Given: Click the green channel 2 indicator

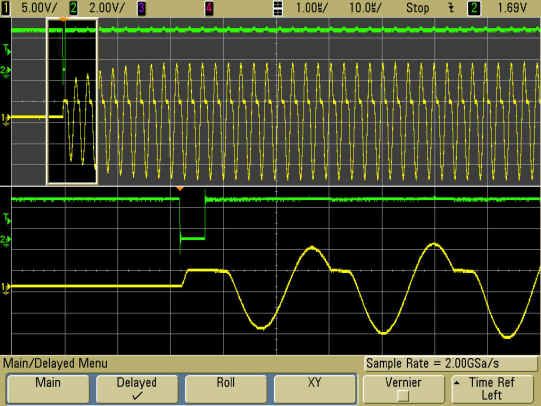Looking at the screenshot, I should 73,8.
